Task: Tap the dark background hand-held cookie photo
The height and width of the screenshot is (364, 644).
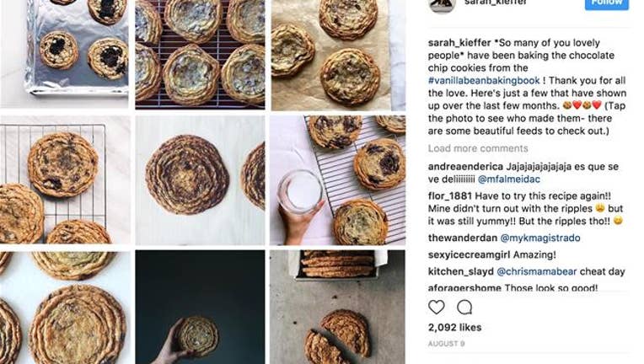Action: pyautogui.click(x=200, y=307)
